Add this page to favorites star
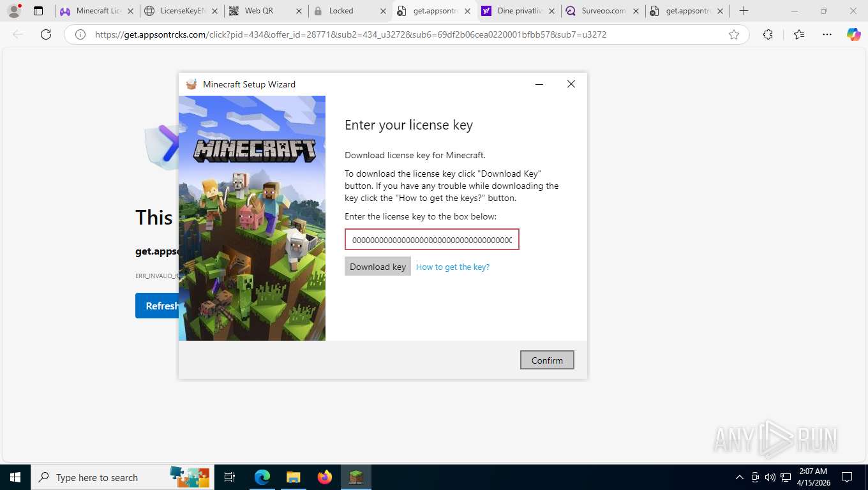The width and height of the screenshot is (868, 490). [734, 34]
